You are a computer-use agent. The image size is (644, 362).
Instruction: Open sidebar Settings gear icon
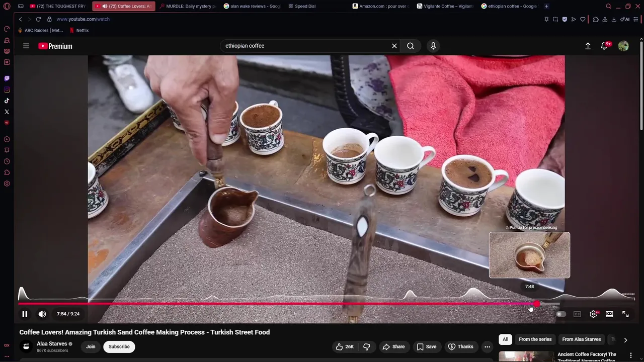click(x=7, y=184)
